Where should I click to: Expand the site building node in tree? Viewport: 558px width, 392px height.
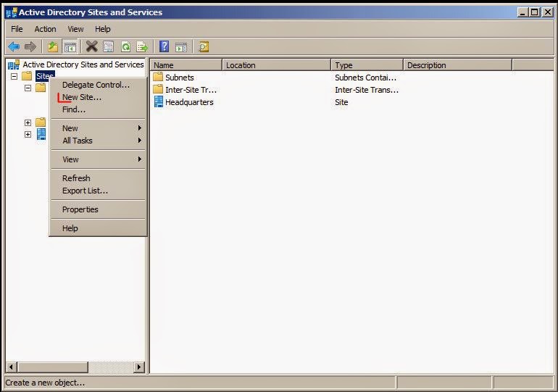pyautogui.click(x=28, y=135)
